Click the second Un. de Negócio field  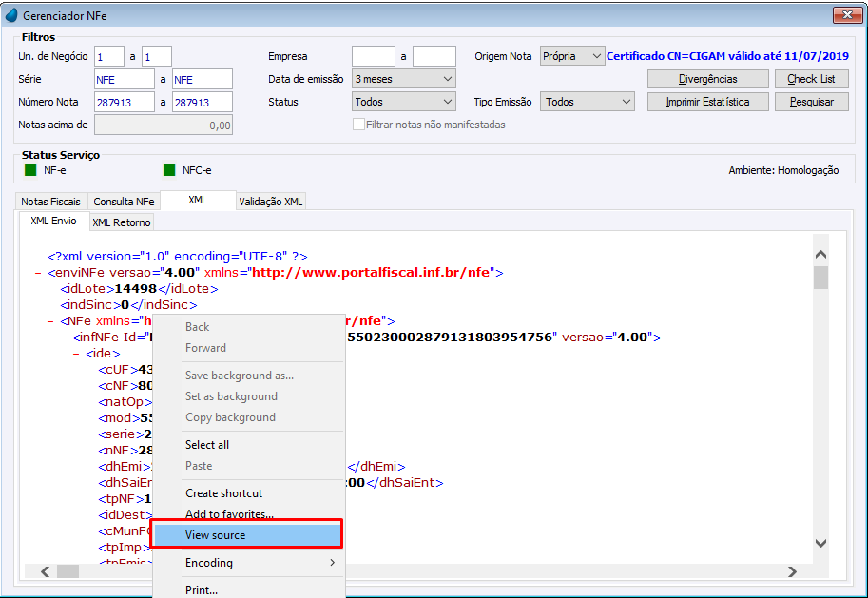(157, 56)
